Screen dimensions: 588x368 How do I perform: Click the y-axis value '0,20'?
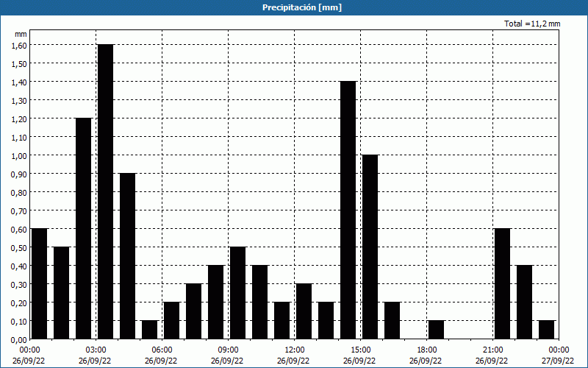19,302
